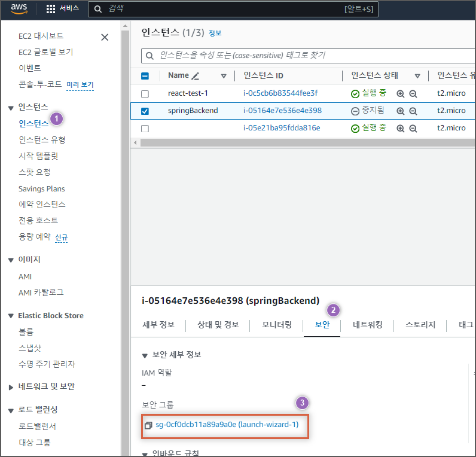476x457 pixels.
Task: Click the copy icon beside security group
Action: click(148, 425)
